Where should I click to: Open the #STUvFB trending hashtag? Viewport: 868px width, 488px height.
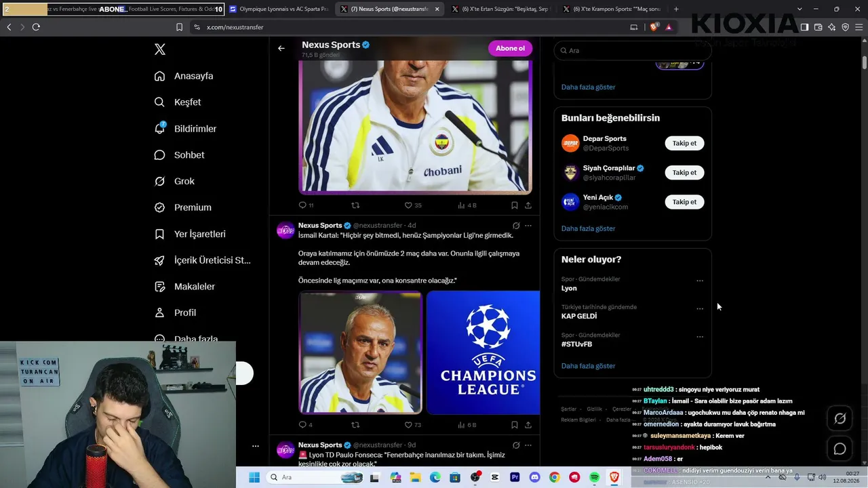pos(576,344)
